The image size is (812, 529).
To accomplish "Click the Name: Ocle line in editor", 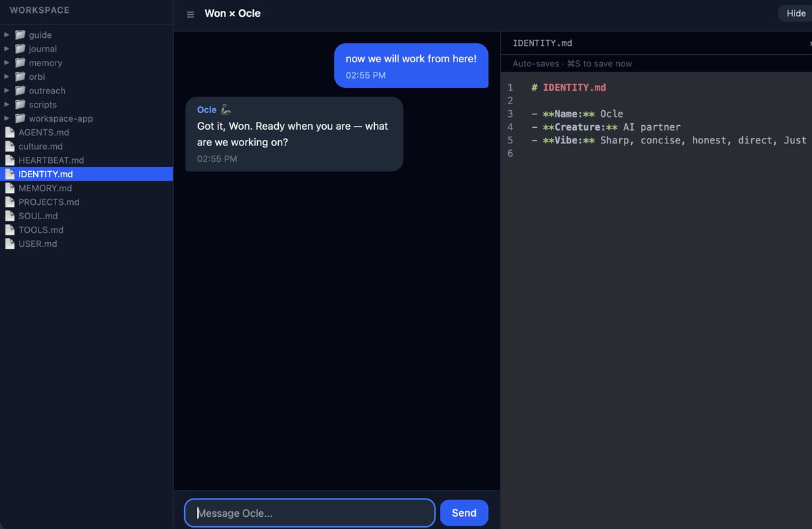I will [x=577, y=114].
